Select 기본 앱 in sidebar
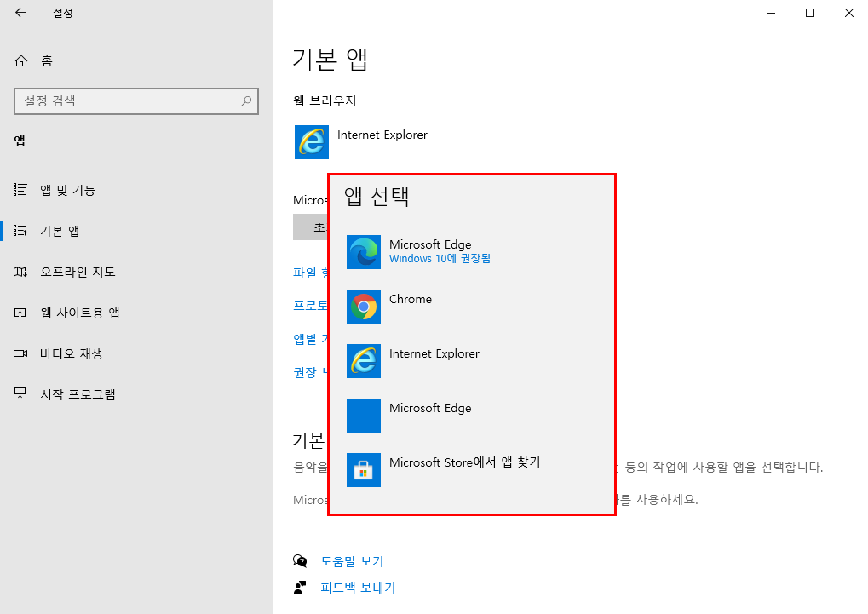Image resolution: width=868 pixels, height=614 pixels. coord(47,231)
